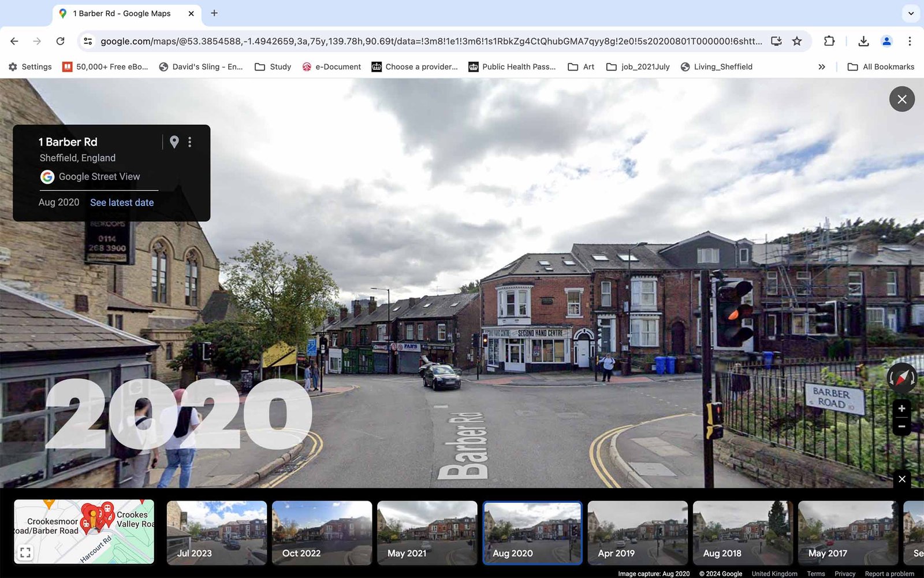Open the Settings bookmark

point(30,66)
